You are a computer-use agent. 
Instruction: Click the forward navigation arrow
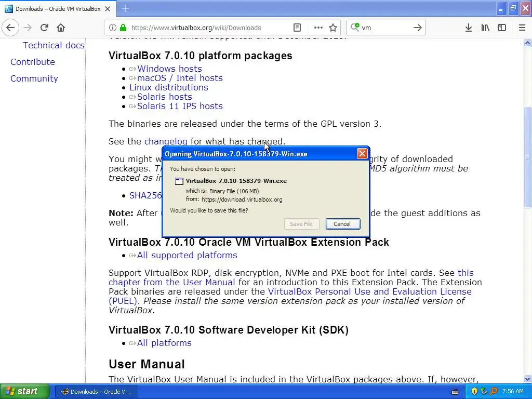click(28, 28)
